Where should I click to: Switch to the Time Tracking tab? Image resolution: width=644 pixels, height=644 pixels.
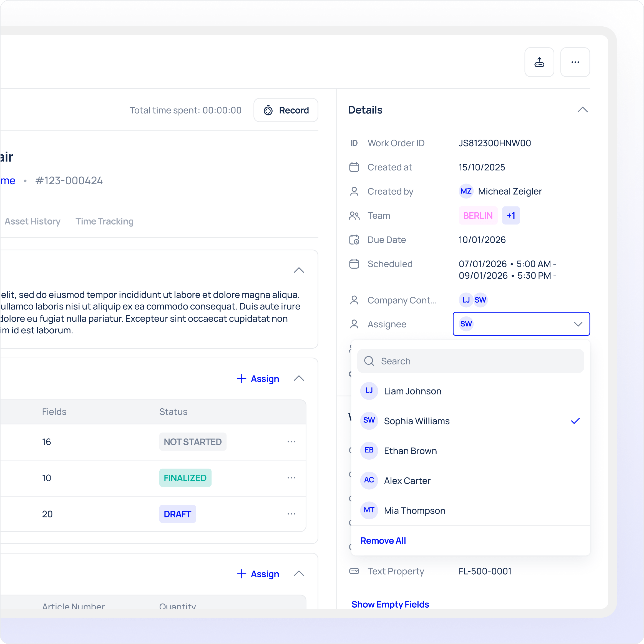click(104, 221)
